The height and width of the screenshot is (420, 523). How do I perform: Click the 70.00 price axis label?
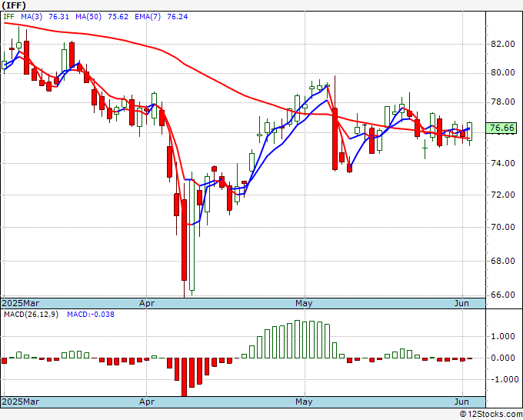click(x=503, y=227)
